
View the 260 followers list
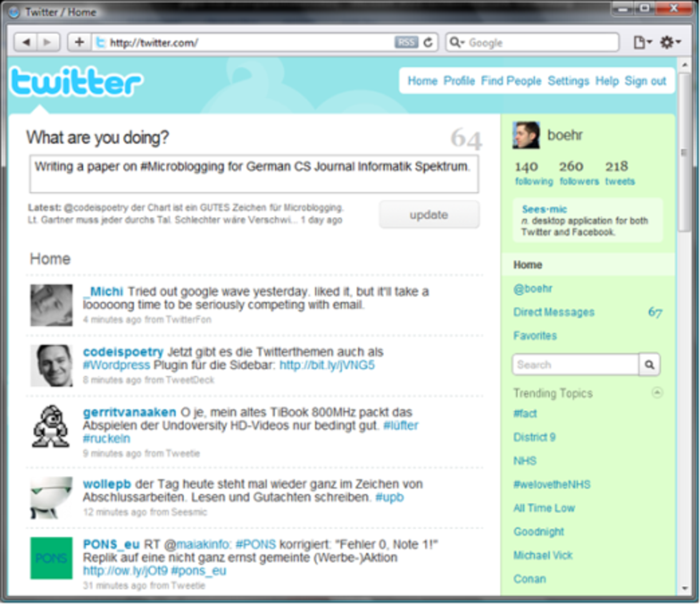click(579, 173)
